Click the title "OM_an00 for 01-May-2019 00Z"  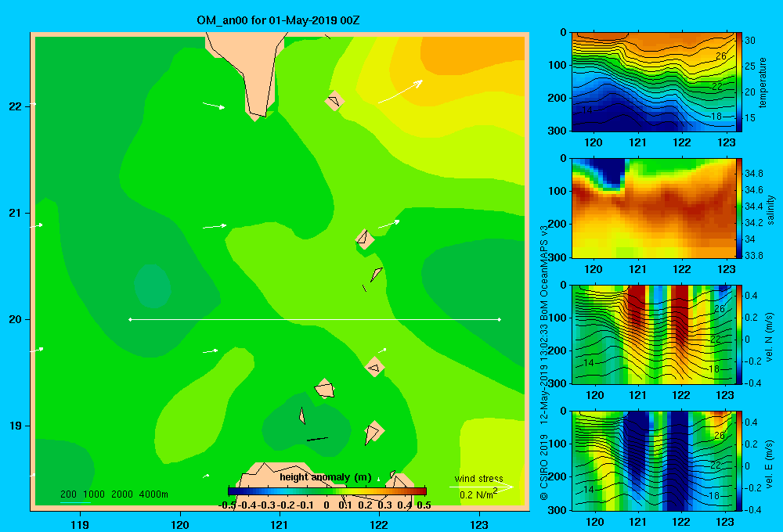click(x=278, y=20)
